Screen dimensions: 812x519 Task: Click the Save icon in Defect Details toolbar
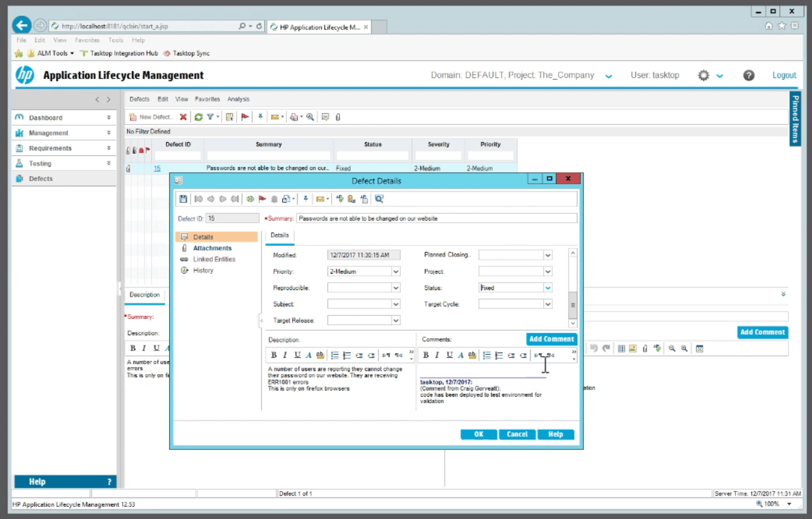pyautogui.click(x=183, y=199)
